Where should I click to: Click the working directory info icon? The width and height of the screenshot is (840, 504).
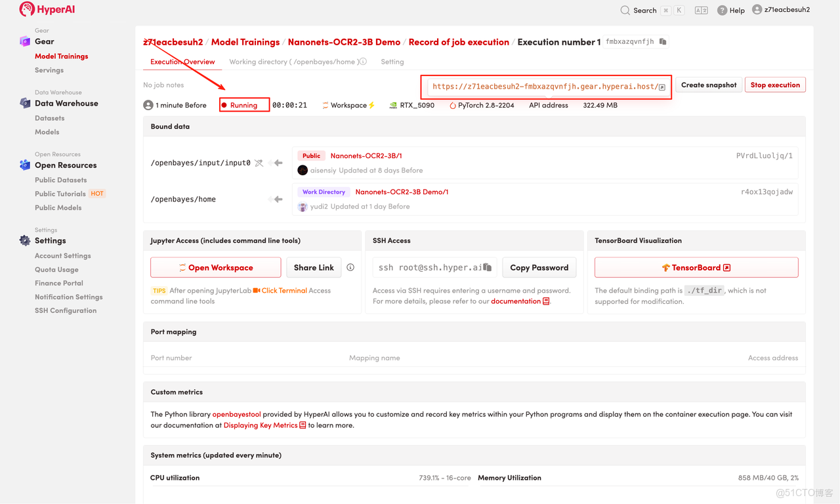click(363, 62)
